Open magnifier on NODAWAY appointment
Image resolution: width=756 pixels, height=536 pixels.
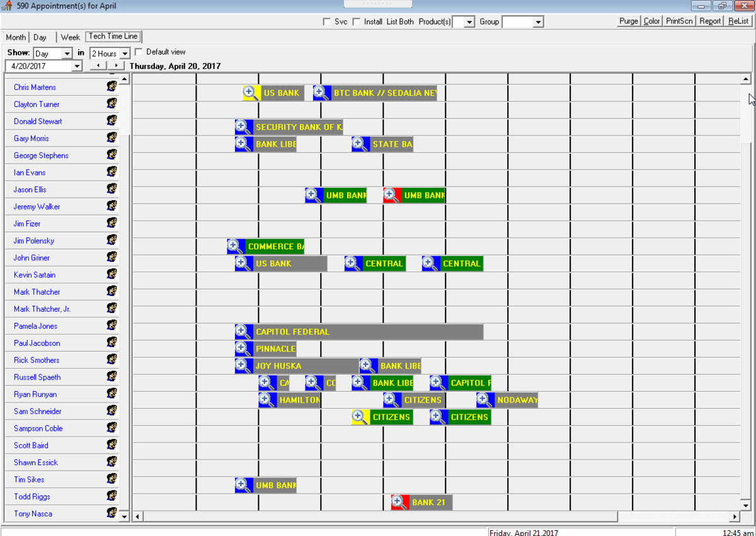click(485, 399)
